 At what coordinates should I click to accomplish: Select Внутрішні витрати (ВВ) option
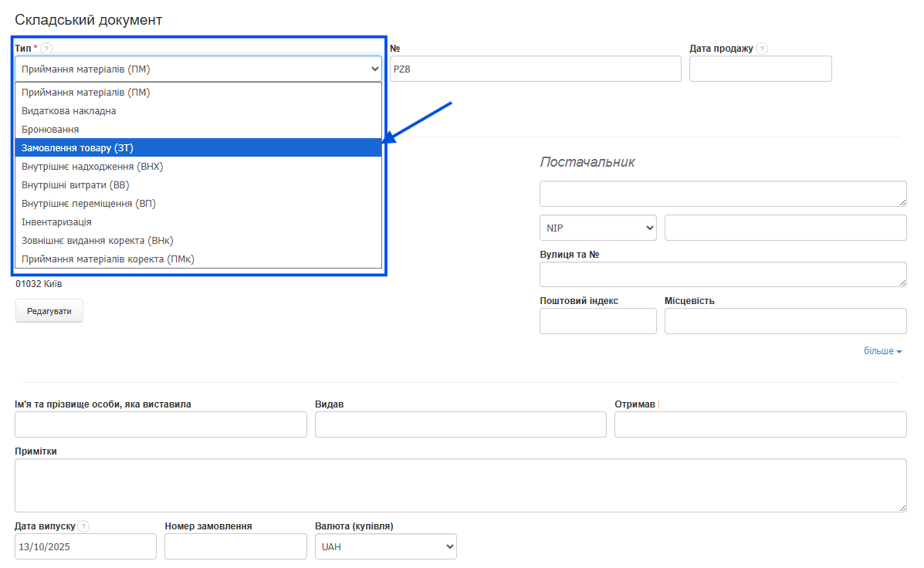click(x=198, y=184)
